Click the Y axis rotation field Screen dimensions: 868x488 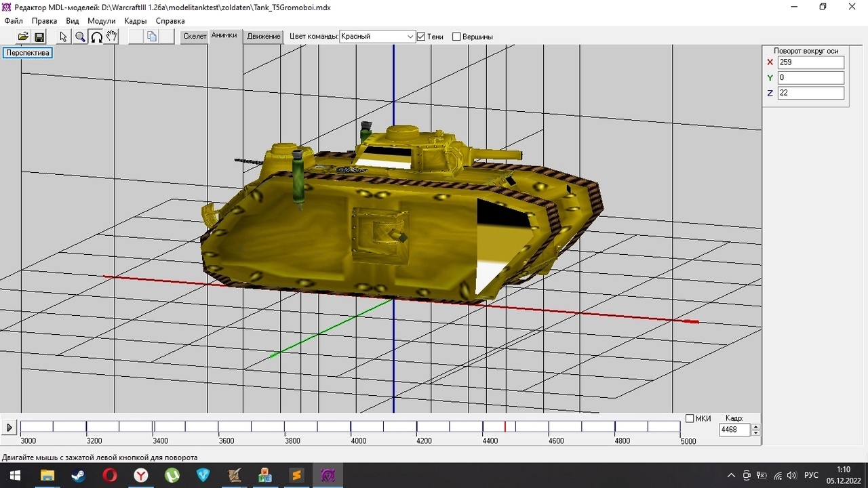[811, 78]
